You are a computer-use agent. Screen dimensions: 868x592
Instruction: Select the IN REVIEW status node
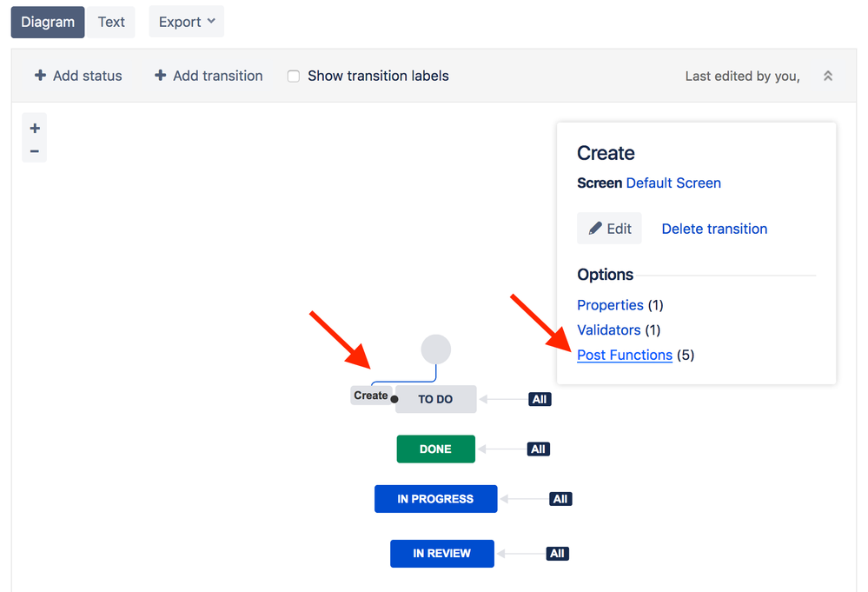click(x=441, y=553)
